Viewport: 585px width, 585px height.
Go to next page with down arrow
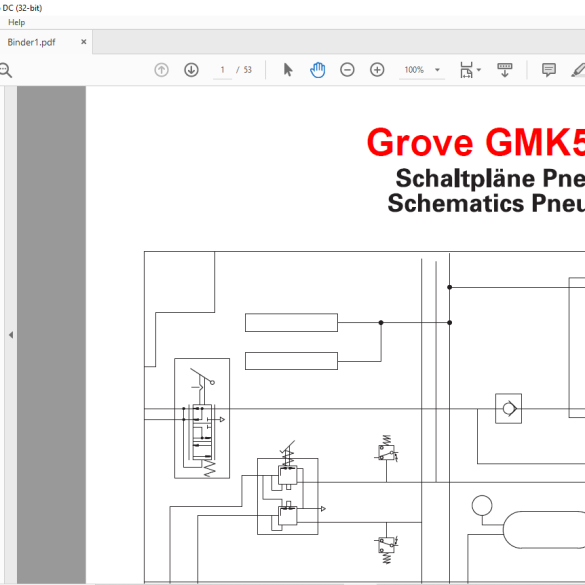coord(191,70)
